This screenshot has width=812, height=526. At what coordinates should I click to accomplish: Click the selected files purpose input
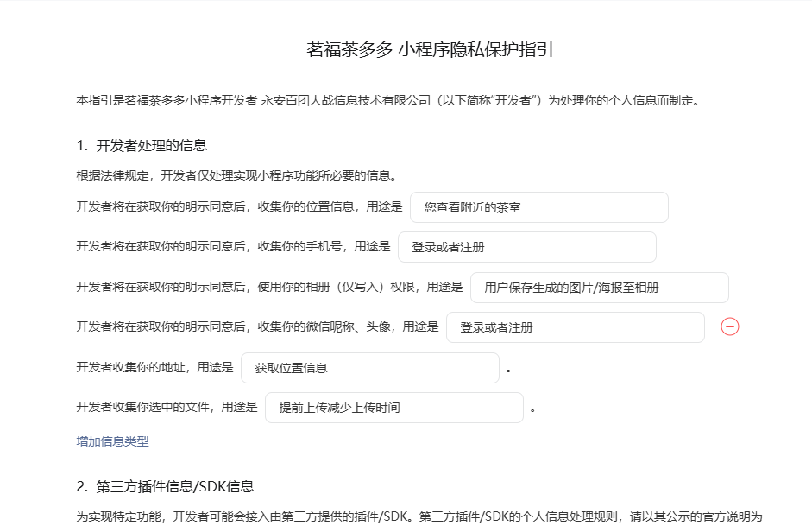pyautogui.click(x=394, y=408)
